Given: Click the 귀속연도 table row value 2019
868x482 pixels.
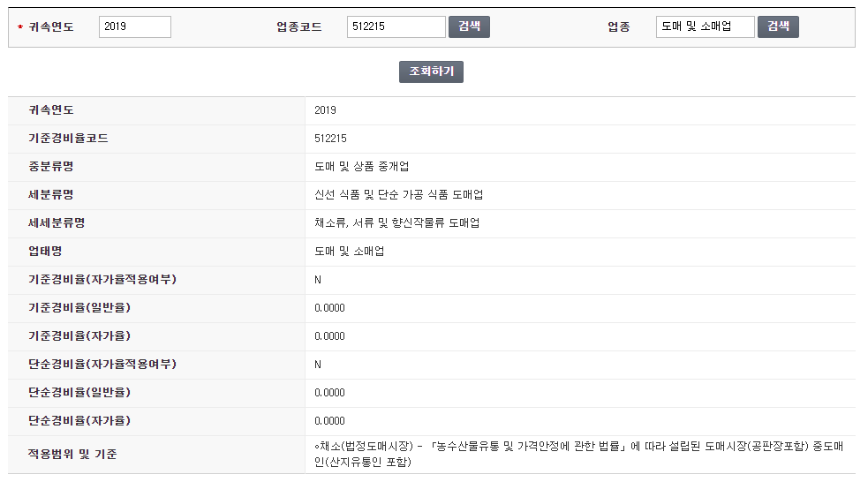Looking at the screenshot, I should coord(325,110).
